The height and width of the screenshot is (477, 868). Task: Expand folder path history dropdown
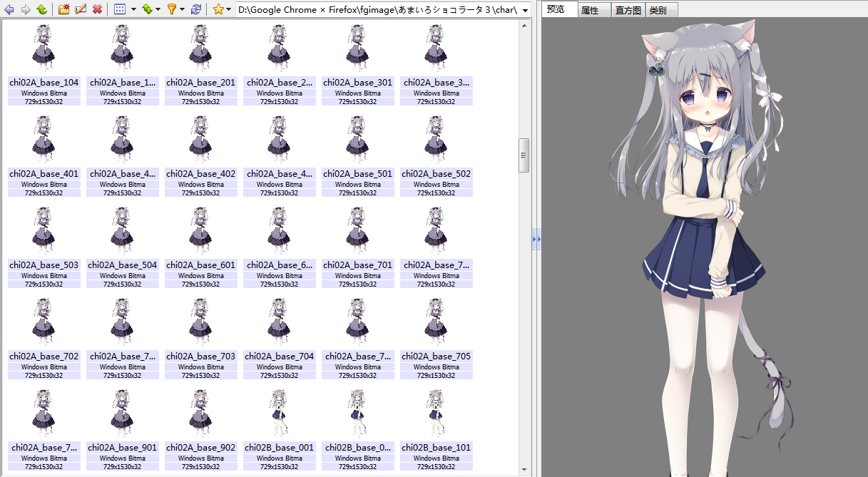point(526,10)
